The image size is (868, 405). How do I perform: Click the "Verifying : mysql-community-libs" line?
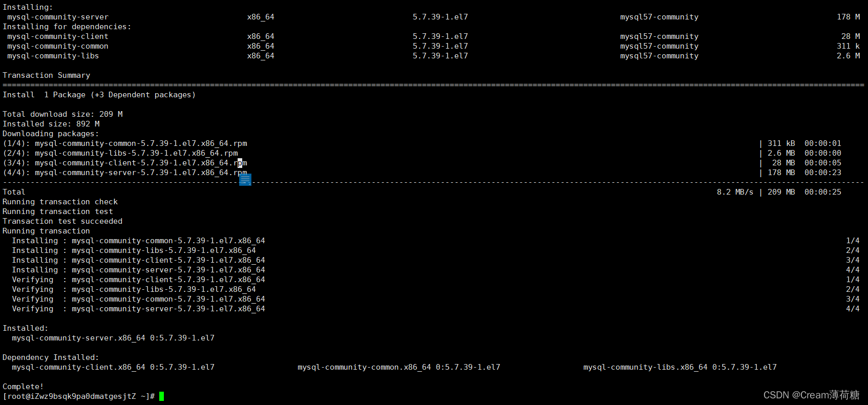point(134,289)
